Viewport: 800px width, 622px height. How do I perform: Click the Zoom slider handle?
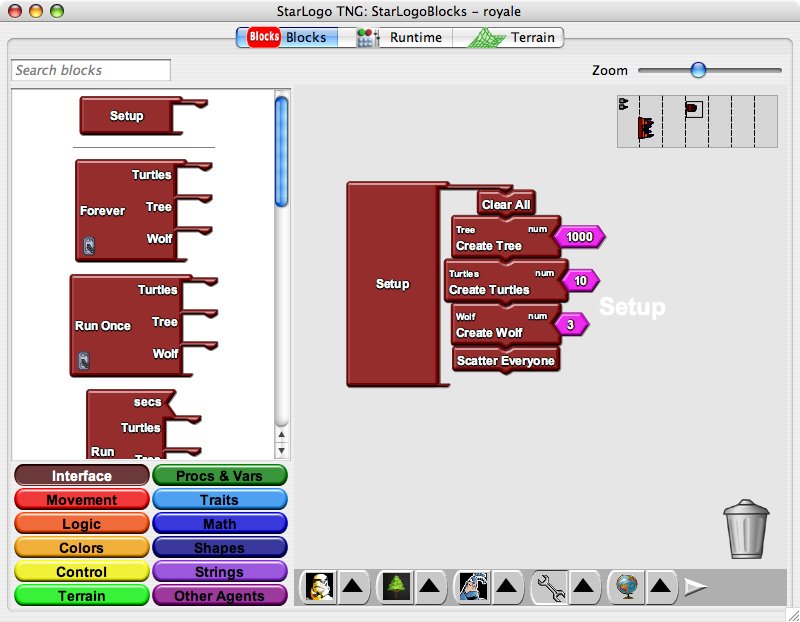[698, 70]
